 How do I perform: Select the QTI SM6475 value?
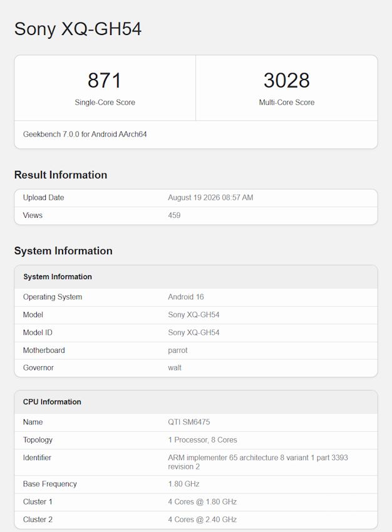pos(189,422)
